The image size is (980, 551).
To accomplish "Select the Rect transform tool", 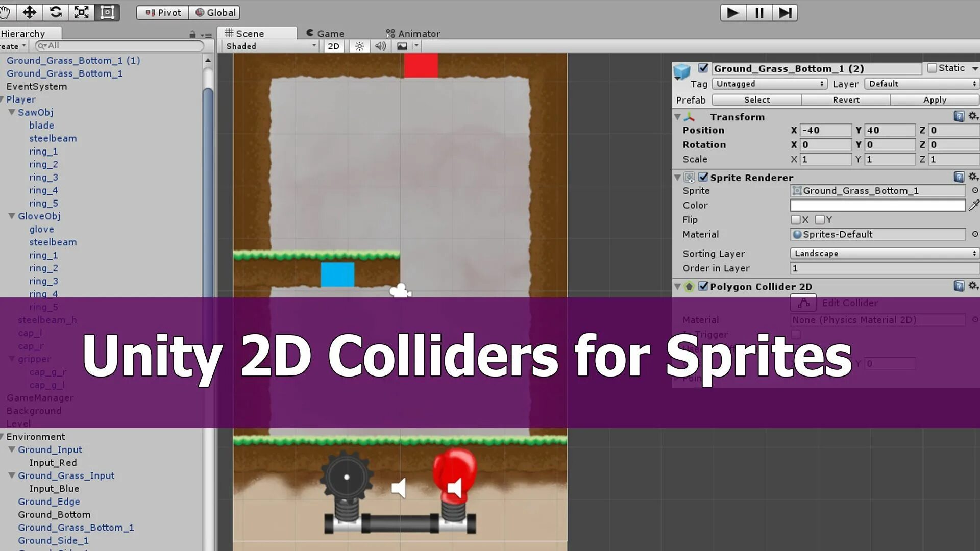I will (107, 12).
